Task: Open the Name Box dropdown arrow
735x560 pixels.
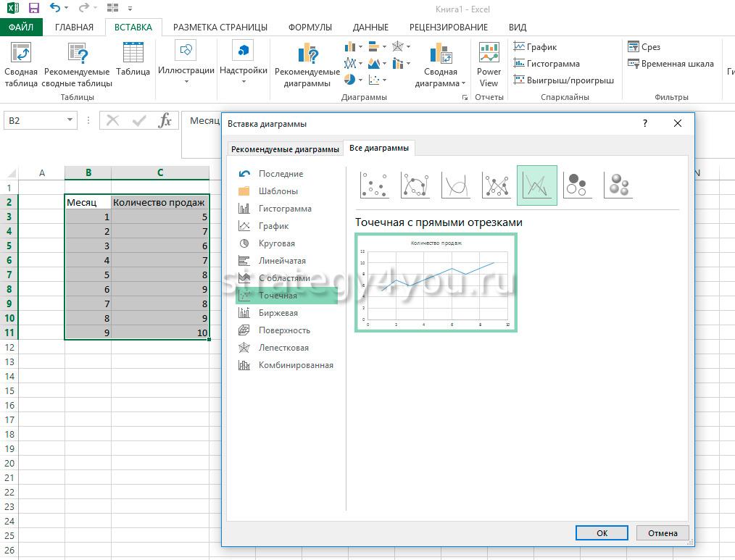Action: coord(70,121)
